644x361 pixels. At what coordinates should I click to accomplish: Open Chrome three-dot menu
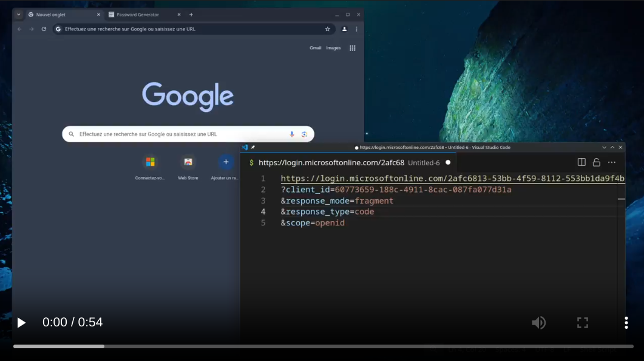[356, 29]
